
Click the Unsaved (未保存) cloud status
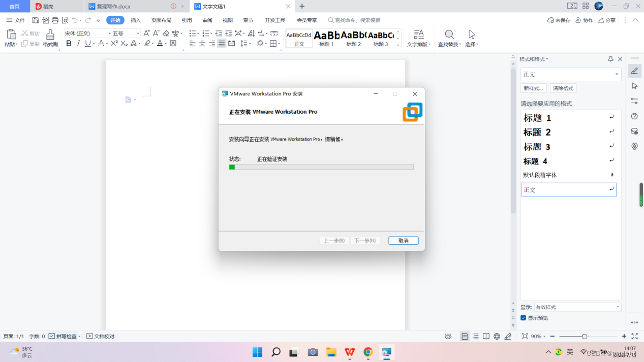point(559,20)
